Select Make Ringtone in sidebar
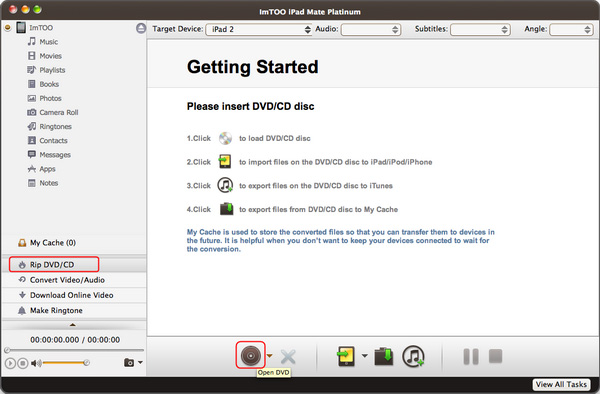The width and height of the screenshot is (600, 394). click(x=74, y=311)
